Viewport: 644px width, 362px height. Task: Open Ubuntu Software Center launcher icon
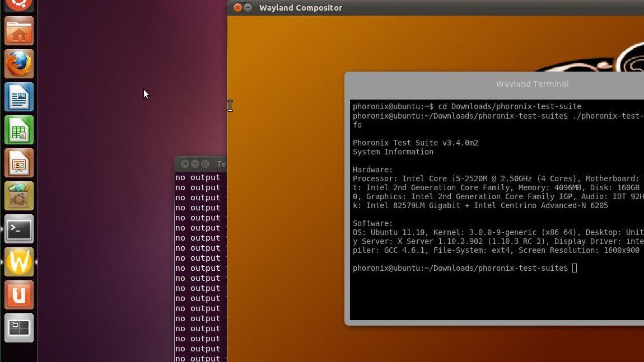[x=19, y=196]
